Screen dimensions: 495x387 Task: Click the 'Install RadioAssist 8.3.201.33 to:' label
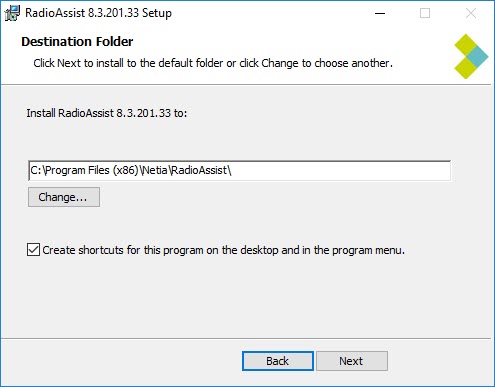tap(107, 113)
